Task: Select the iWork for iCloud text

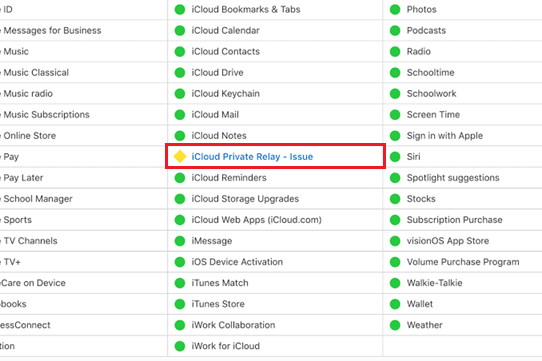Action: [226, 346]
